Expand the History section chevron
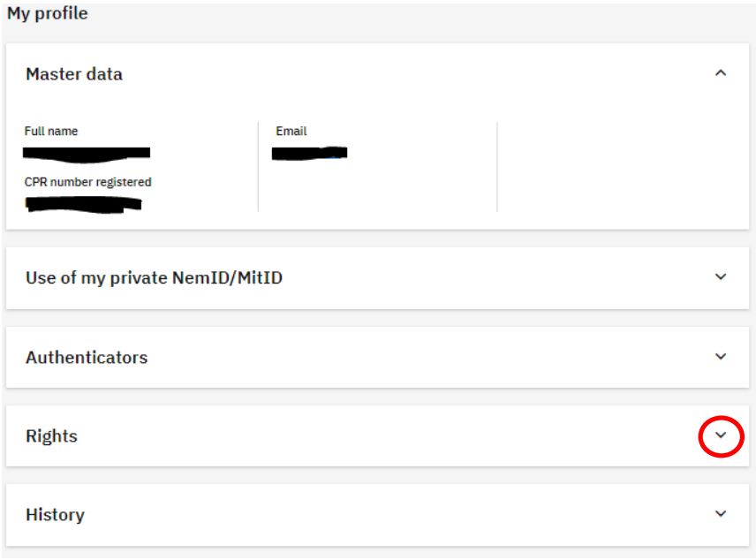The height and width of the screenshot is (560, 756). [x=721, y=514]
